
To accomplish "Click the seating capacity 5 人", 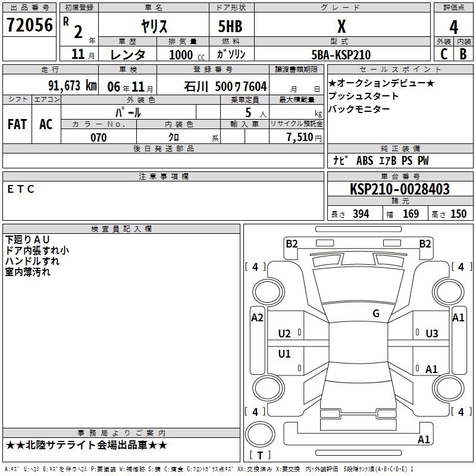I will (x=256, y=112).
